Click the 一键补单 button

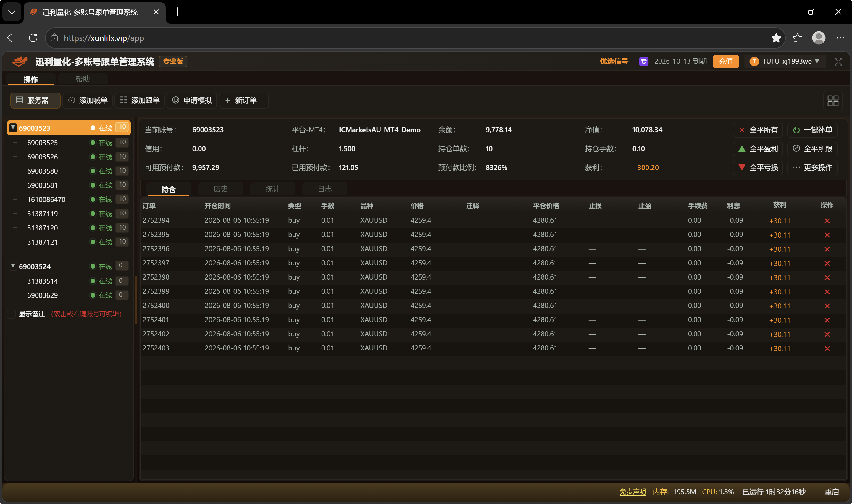[812, 130]
